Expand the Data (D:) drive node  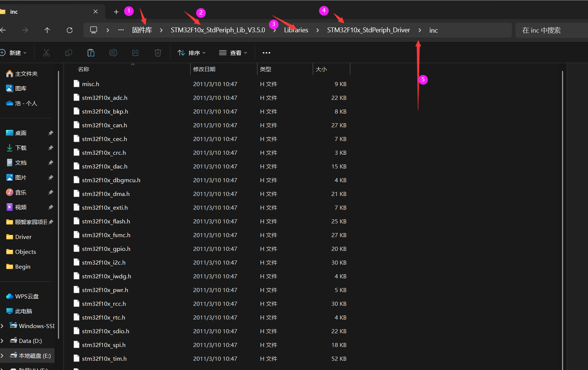[x=2, y=341]
